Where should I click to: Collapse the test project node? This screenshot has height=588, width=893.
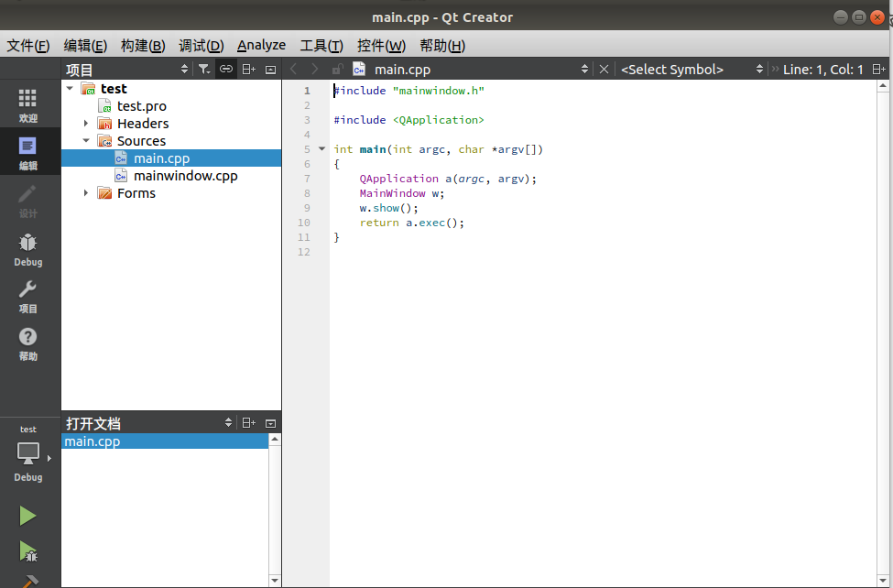70,88
